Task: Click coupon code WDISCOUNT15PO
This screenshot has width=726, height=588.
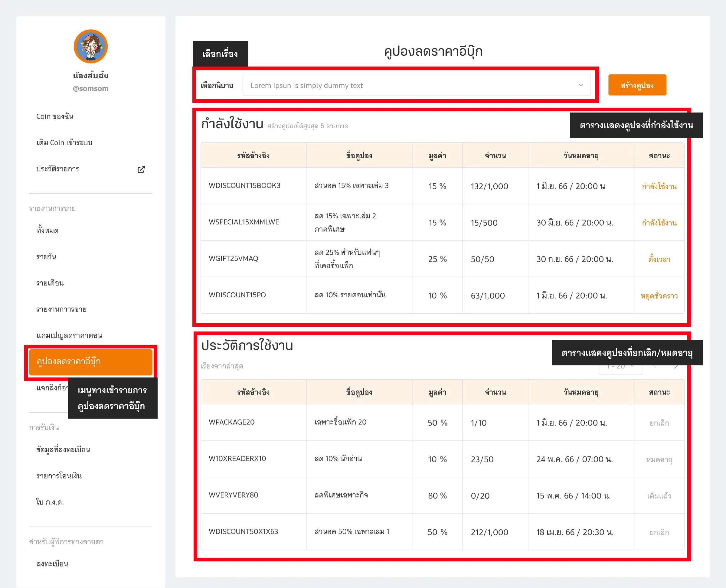Action: coord(237,295)
